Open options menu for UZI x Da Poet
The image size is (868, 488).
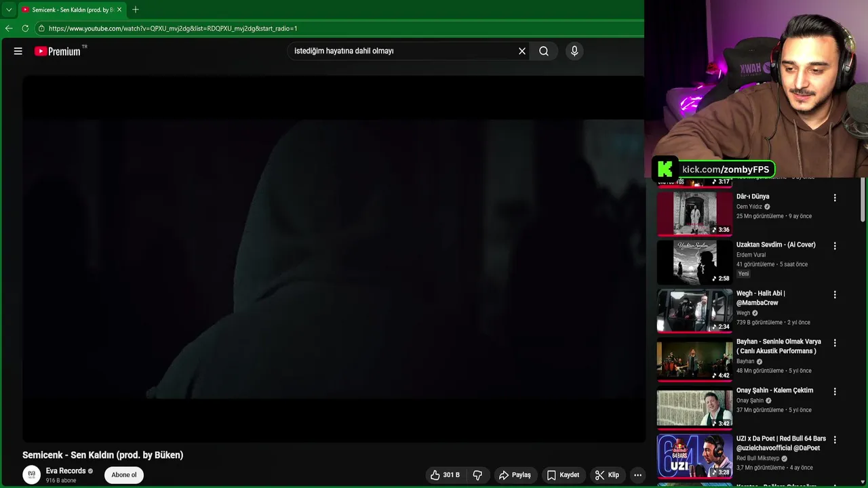[835, 440]
